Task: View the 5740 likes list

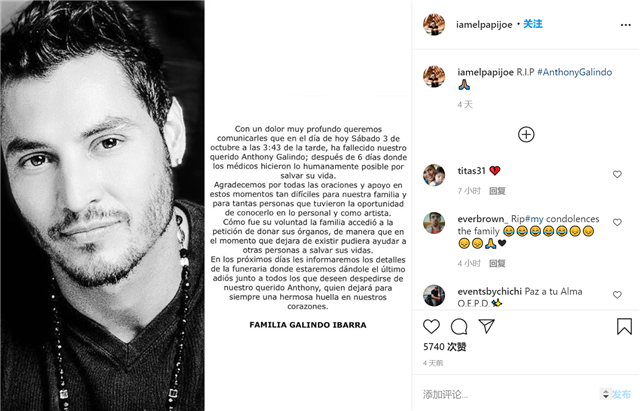Action: 444,347
